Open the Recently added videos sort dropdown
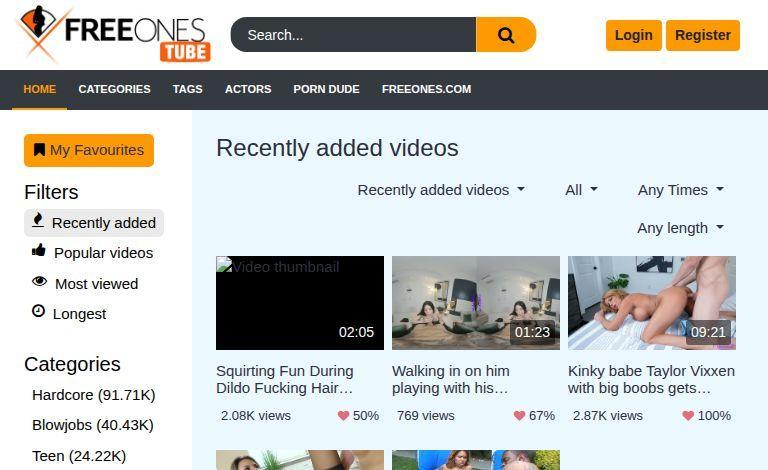 (440, 190)
